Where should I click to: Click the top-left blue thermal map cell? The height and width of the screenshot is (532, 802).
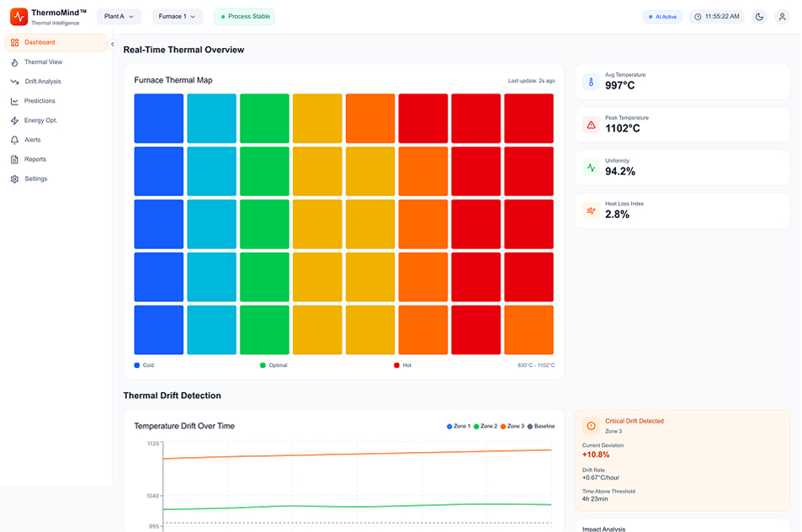click(158, 119)
